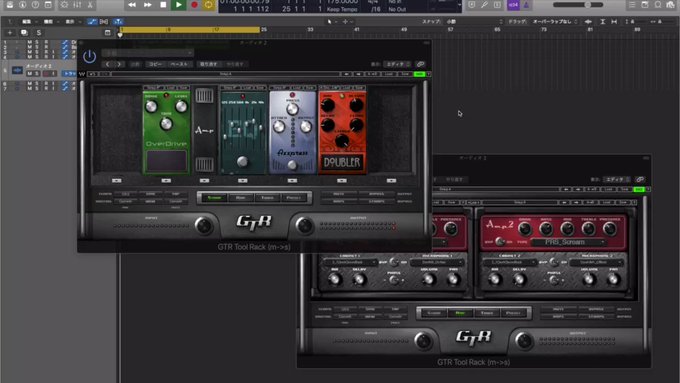Image resolution: width=680 pixels, height=383 pixels.
Task: Open the List Editors icon
Action: pyautogui.click(x=632, y=4)
